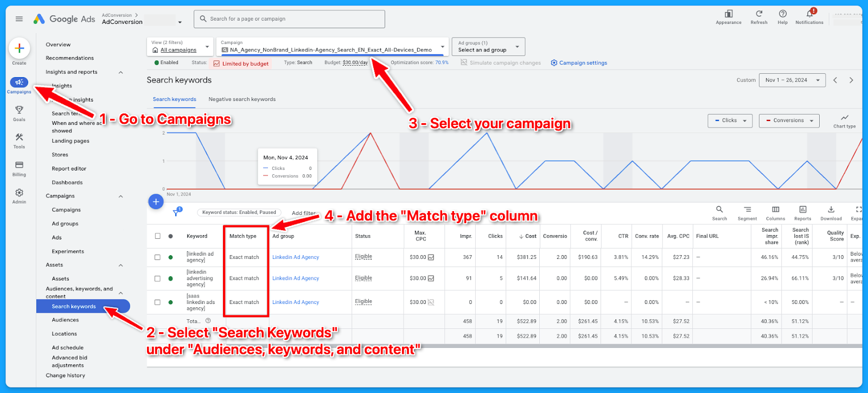
Task: Open Admin in the left rail
Action: pyautogui.click(x=19, y=196)
